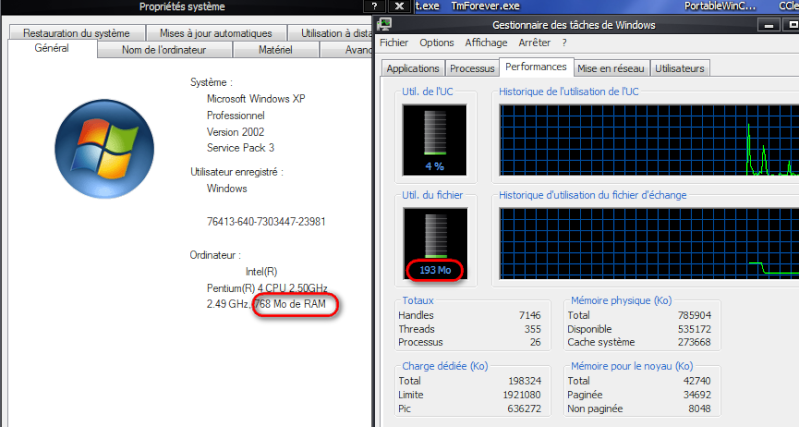Click the 'Service Pack 3' text
The width and height of the screenshot is (799, 427).
(241, 148)
